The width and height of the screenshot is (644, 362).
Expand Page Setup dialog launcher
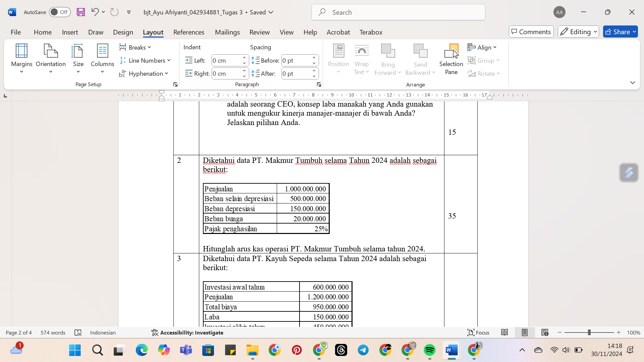coord(175,84)
